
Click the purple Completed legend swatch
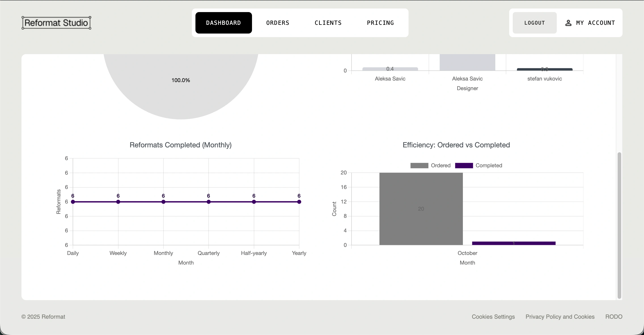point(464,165)
